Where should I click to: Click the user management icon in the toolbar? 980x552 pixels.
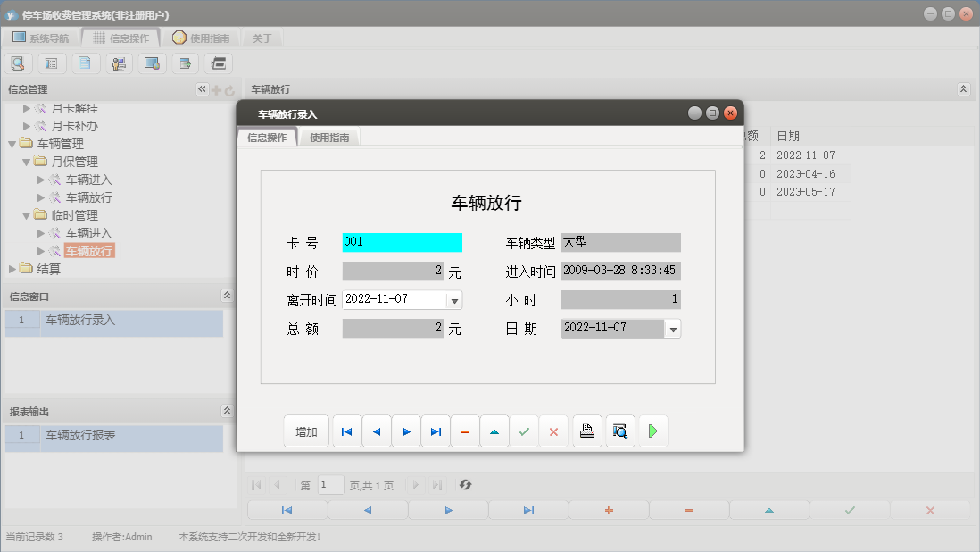click(118, 63)
